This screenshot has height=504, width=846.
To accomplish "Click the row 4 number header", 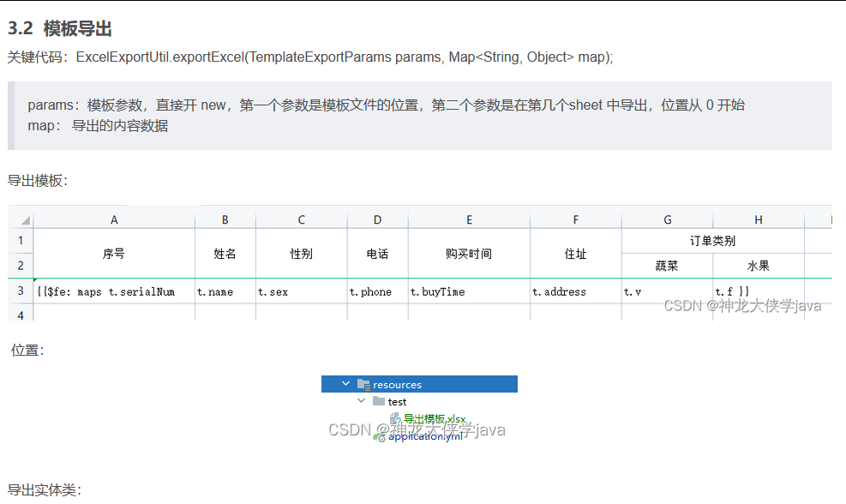I will [x=21, y=315].
